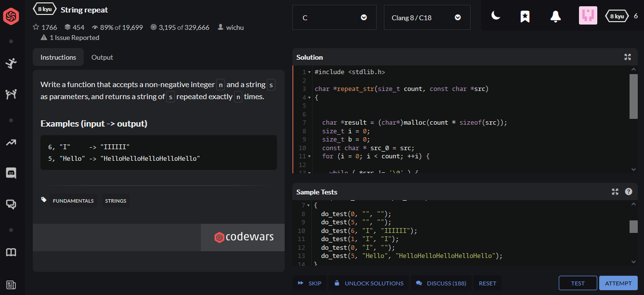Open the Docs book sidebar icon
The width and height of the screenshot is (644, 295).
point(11,253)
